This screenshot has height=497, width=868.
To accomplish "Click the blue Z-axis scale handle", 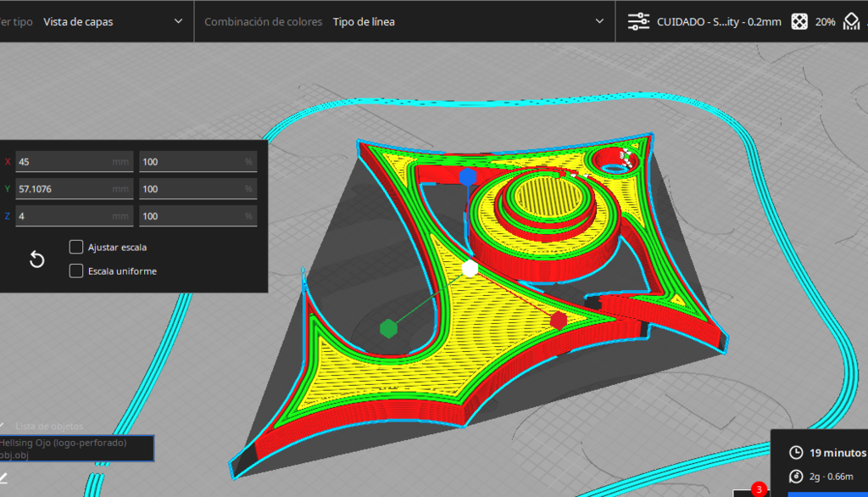I will 468,176.
